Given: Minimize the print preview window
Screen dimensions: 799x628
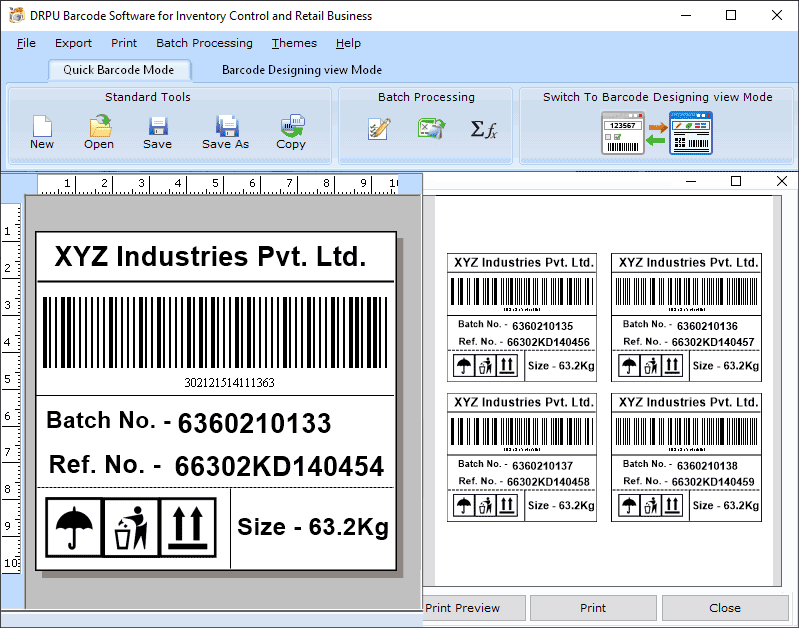Looking at the screenshot, I should [691, 181].
